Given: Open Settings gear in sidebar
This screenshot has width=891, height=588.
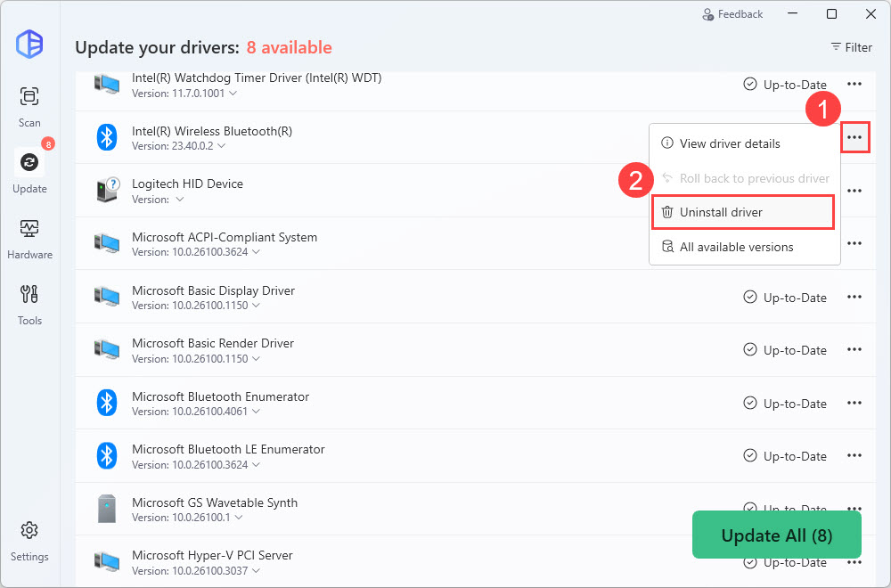Looking at the screenshot, I should pos(29,539).
